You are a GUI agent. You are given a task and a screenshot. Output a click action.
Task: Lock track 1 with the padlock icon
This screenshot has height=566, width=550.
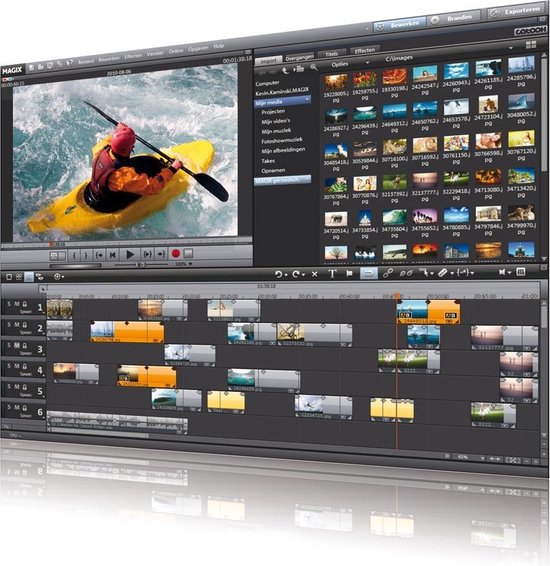[x=25, y=304]
